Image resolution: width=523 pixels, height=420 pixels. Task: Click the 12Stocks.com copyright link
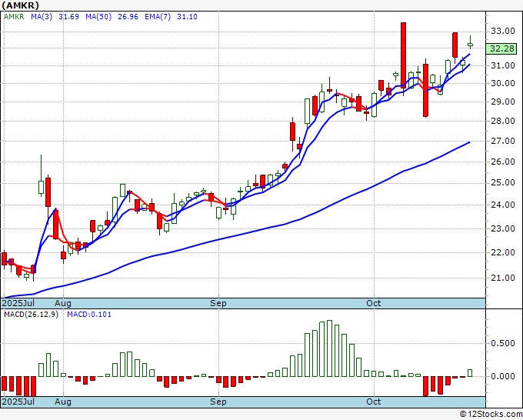click(491, 414)
